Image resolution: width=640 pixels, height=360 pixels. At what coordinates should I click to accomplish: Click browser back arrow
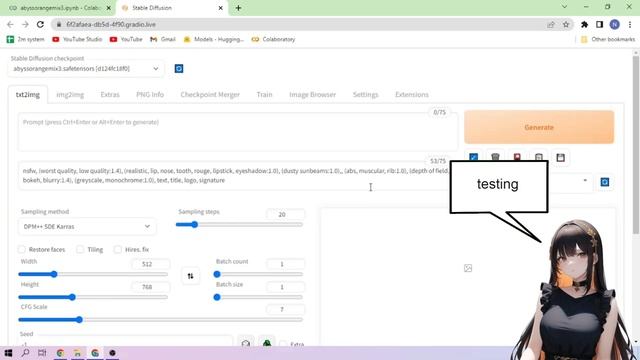[10, 24]
